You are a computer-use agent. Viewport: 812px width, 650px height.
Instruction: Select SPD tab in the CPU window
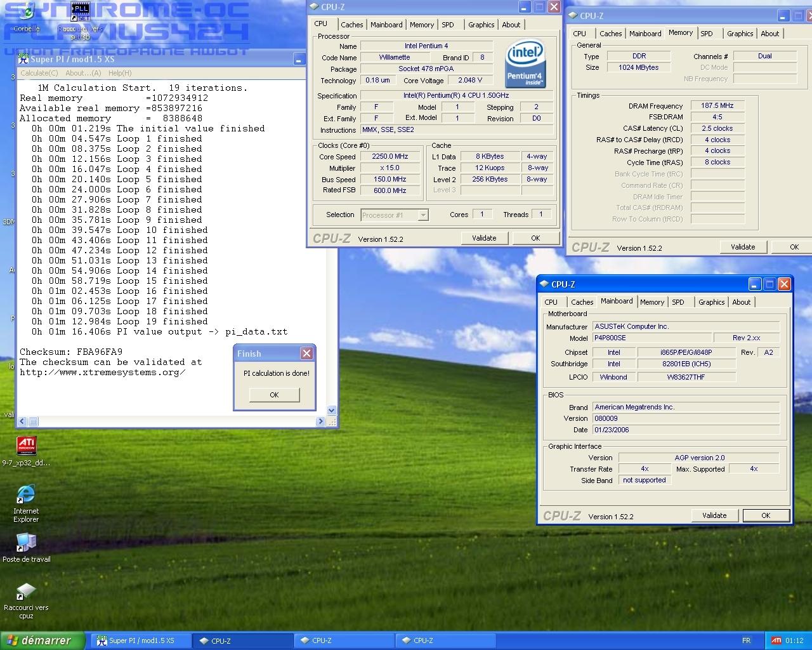pos(448,25)
